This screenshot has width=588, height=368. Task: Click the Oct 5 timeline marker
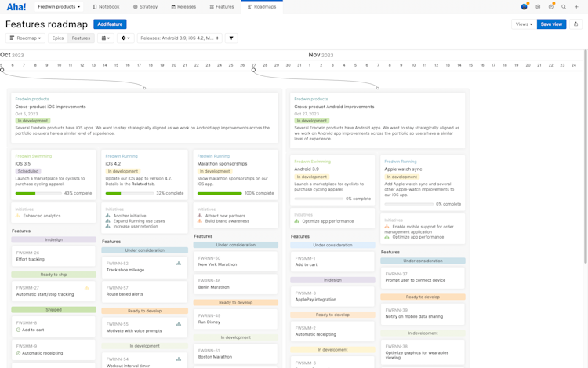click(2, 70)
